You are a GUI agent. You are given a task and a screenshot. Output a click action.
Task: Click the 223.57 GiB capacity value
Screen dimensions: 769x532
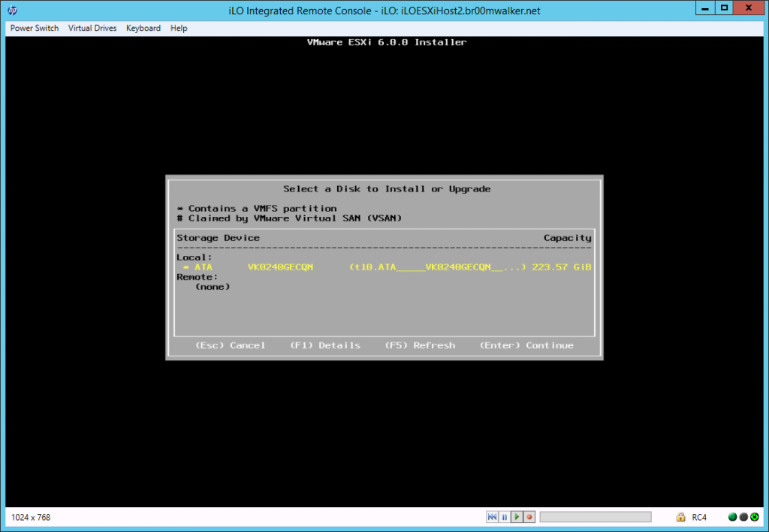coord(562,267)
